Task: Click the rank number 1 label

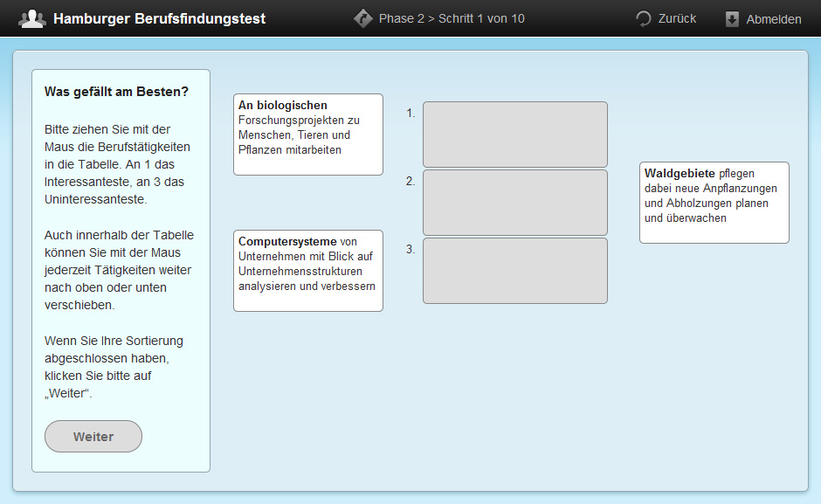Action: tap(410, 113)
